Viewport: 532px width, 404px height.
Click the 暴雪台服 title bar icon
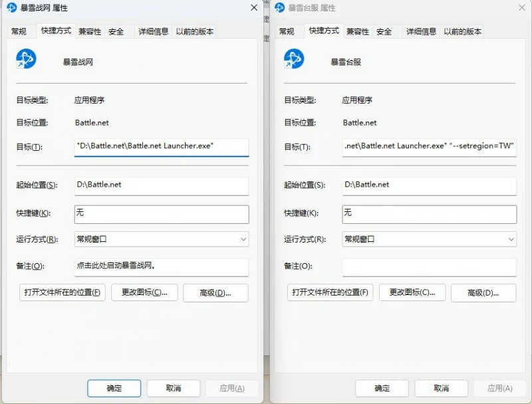[x=278, y=7]
